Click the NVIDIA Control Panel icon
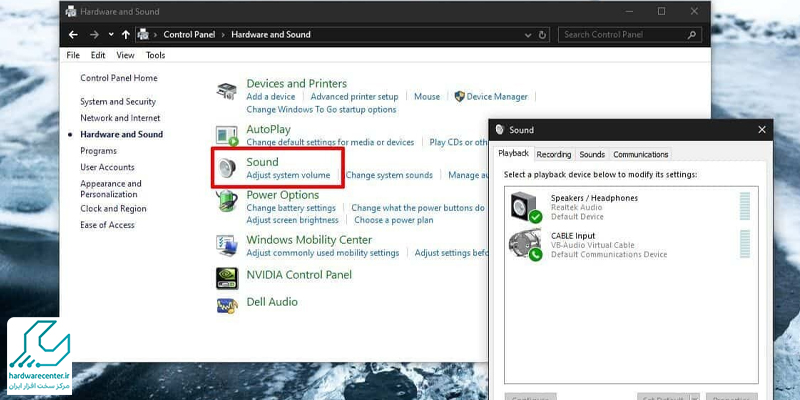 227,278
